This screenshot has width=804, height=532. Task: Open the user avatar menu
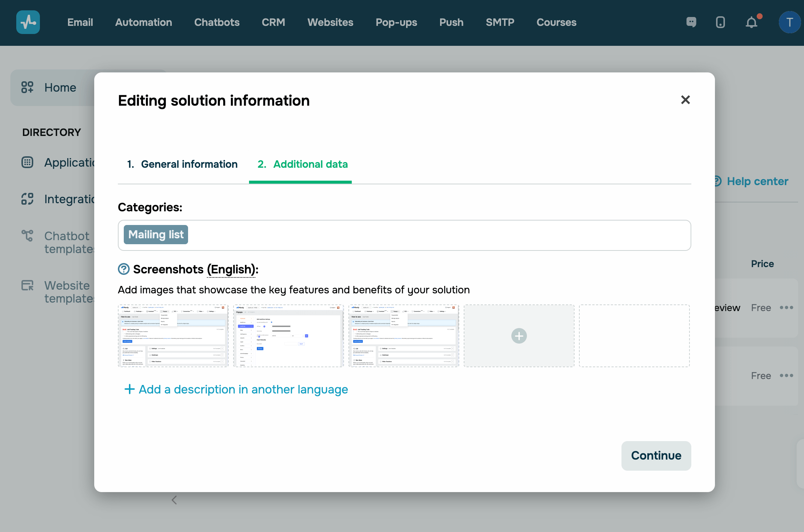click(790, 22)
